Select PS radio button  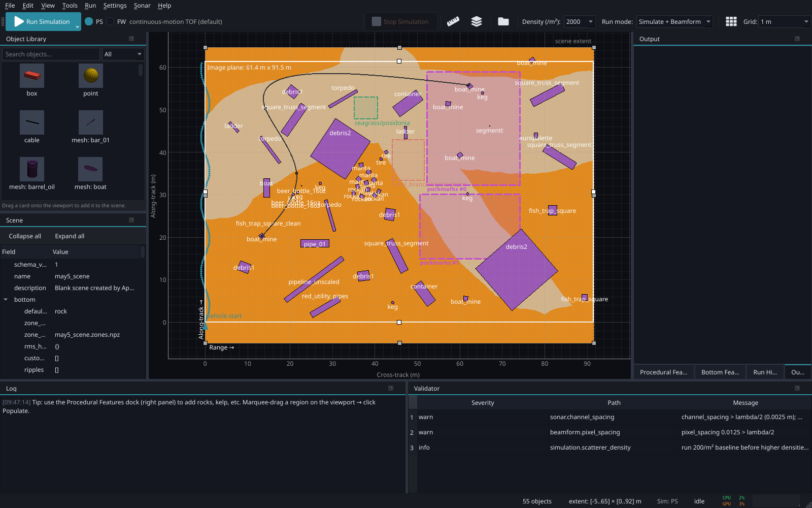click(89, 21)
